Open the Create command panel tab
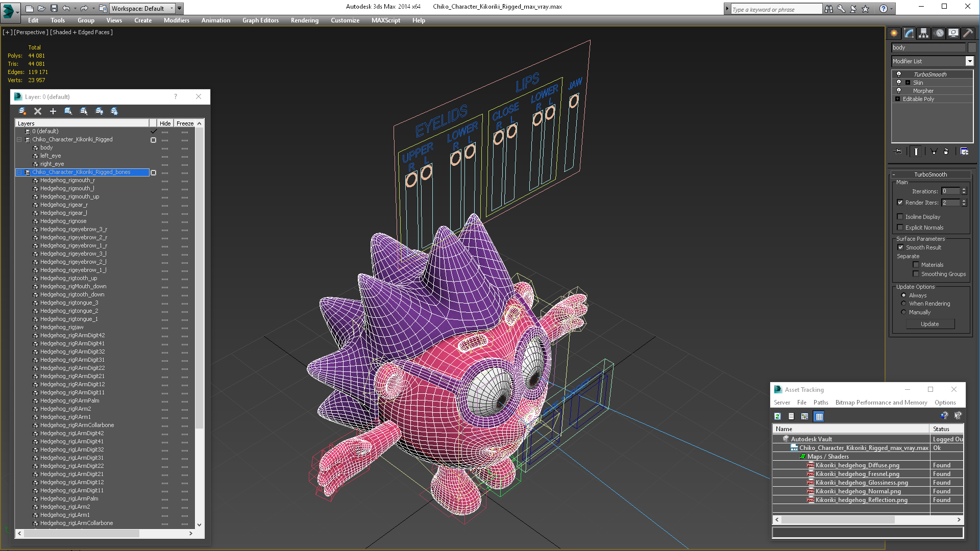This screenshot has height=551, width=980. (894, 33)
